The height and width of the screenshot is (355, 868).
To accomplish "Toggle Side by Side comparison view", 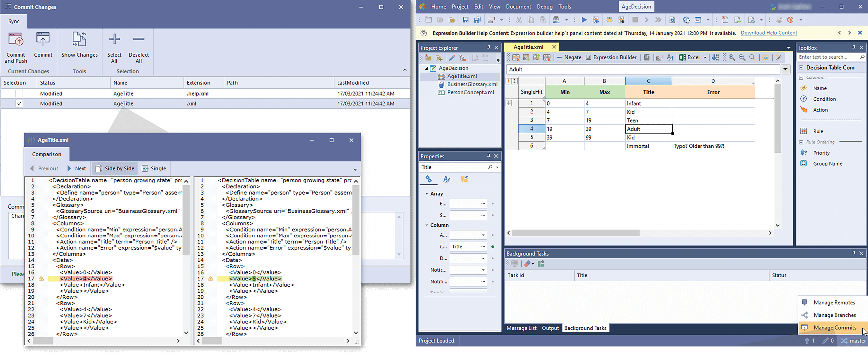I will (x=115, y=168).
